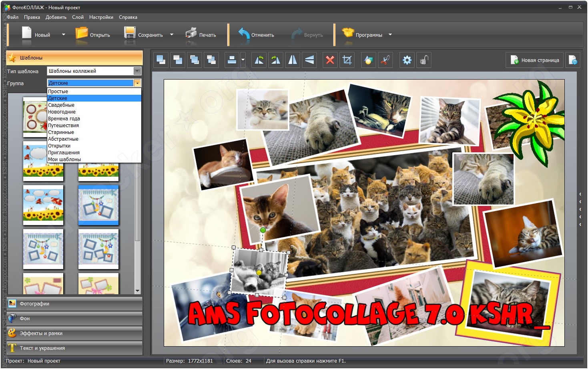Click the bring to front layer icon
588x369 pixels.
(161, 60)
